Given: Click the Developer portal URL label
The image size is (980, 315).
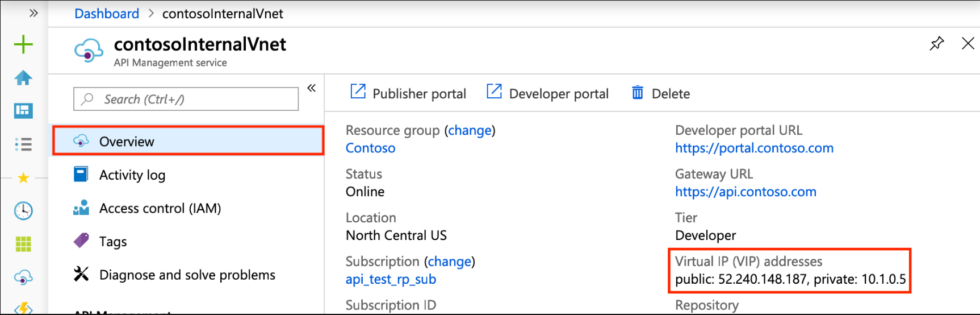Looking at the screenshot, I should click(x=739, y=130).
